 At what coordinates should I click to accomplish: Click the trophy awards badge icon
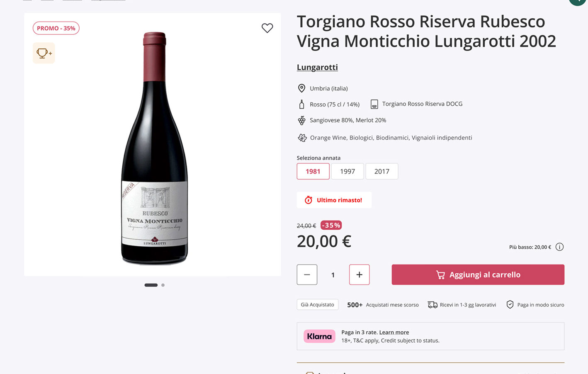click(44, 53)
